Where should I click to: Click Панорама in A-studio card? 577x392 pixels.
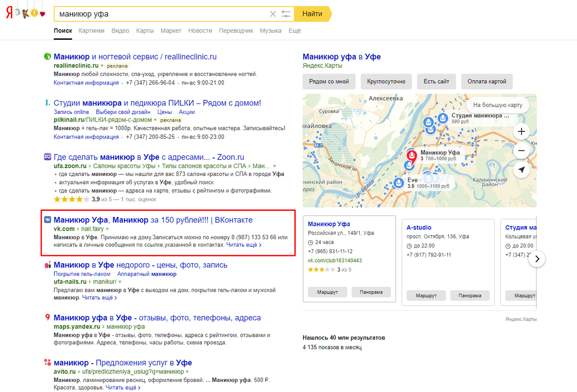470,295
